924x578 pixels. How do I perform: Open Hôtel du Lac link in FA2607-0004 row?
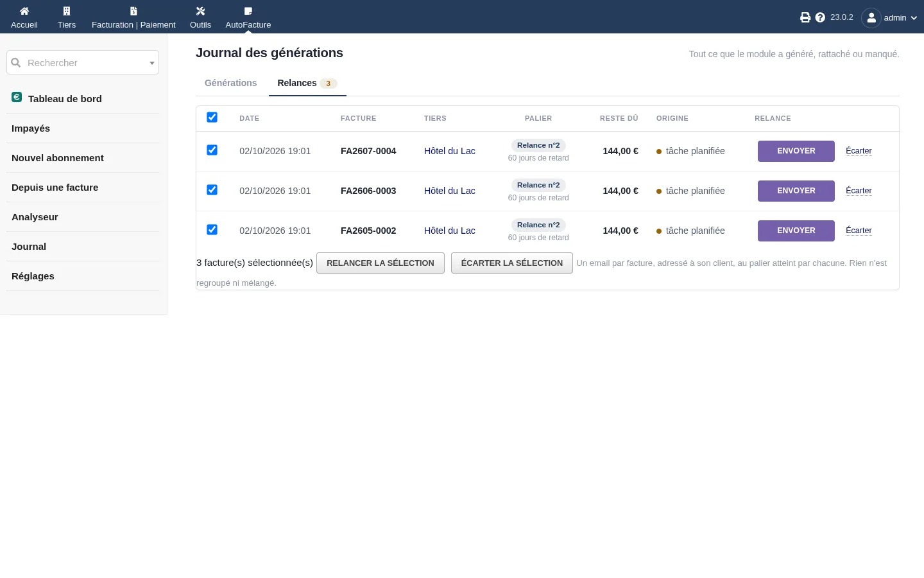pyautogui.click(x=450, y=151)
